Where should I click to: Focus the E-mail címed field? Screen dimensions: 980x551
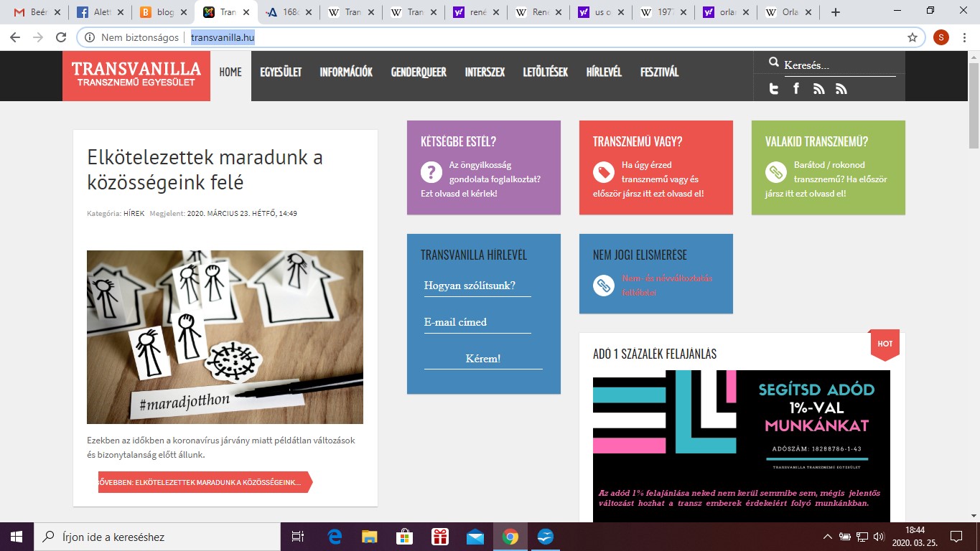click(x=477, y=322)
